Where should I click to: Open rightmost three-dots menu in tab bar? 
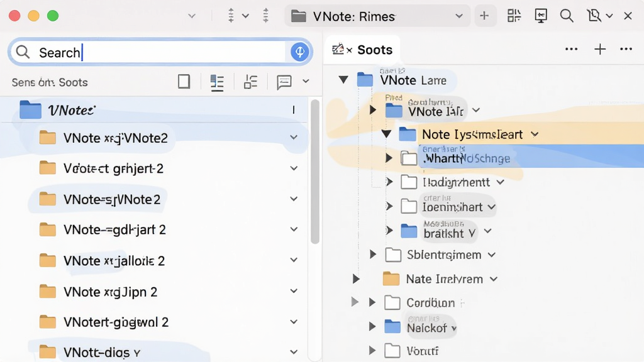tap(626, 49)
